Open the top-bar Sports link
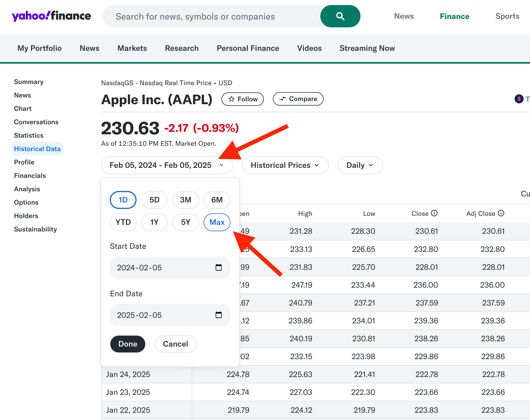Image resolution: width=530 pixels, height=420 pixels. coord(507,16)
